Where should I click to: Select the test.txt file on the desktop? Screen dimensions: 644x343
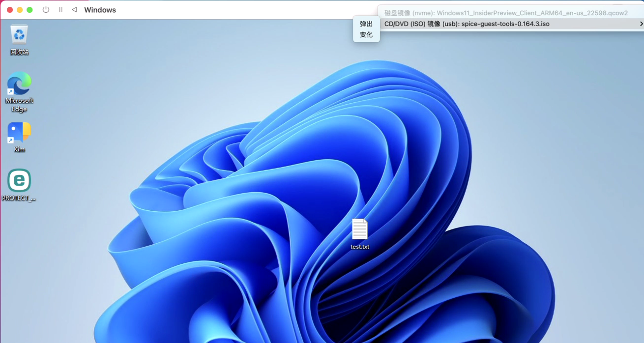tap(360, 234)
